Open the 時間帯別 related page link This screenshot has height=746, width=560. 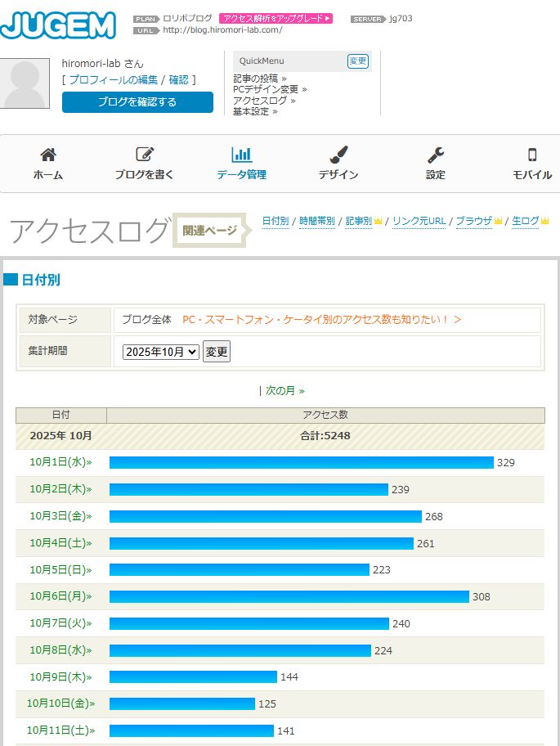[x=316, y=221]
